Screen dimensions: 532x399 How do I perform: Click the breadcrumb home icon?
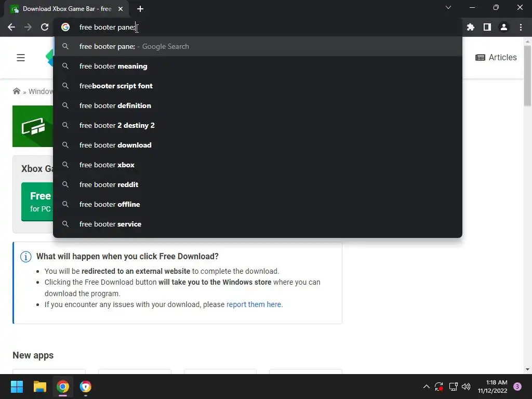pyautogui.click(x=16, y=91)
